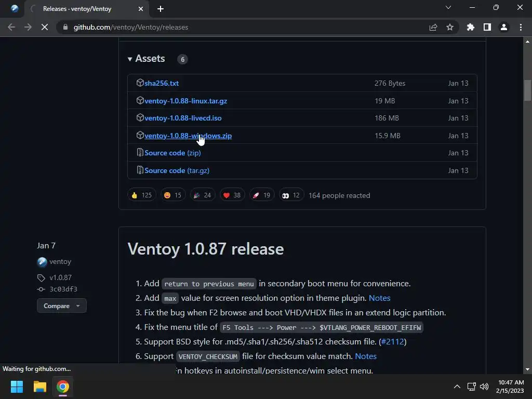The width and height of the screenshot is (532, 399).
Task: Open the Windows Start menu
Action: pyautogui.click(x=17, y=387)
